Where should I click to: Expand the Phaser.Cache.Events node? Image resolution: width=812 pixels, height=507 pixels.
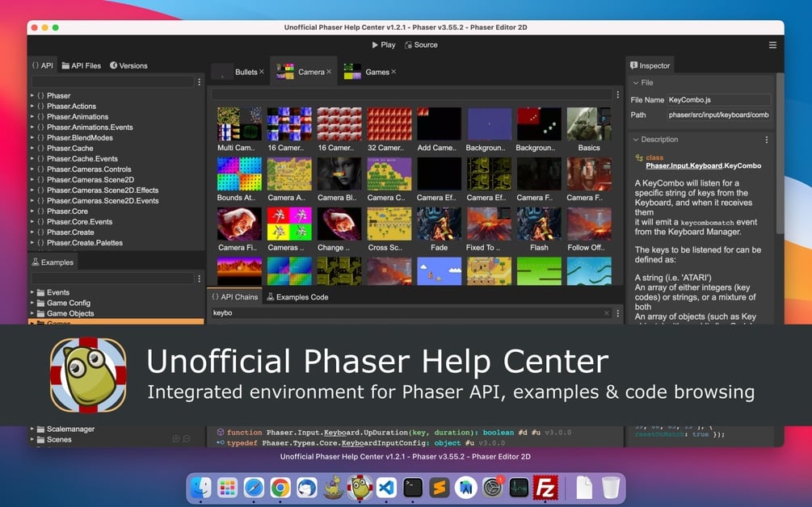coord(32,159)
